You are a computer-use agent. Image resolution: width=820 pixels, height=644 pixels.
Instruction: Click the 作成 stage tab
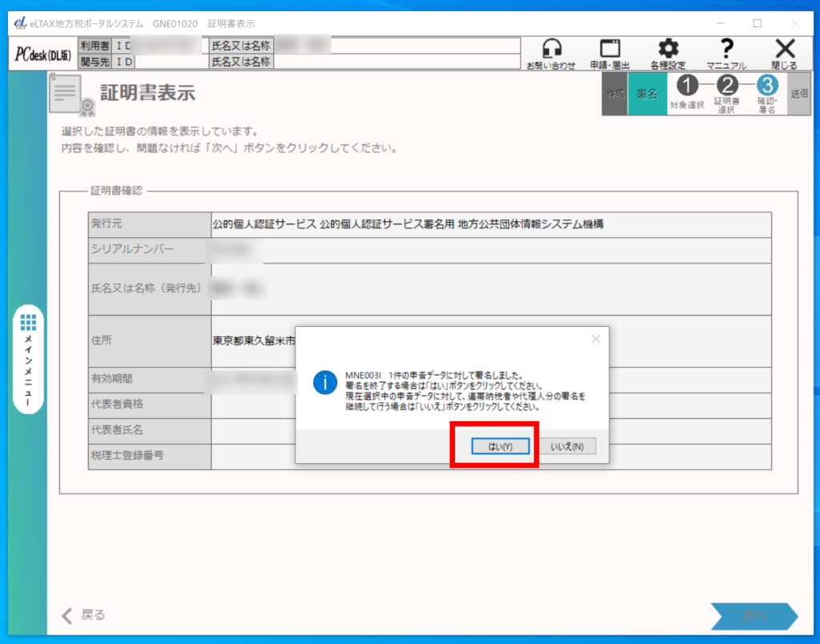(x=615, y=94)
